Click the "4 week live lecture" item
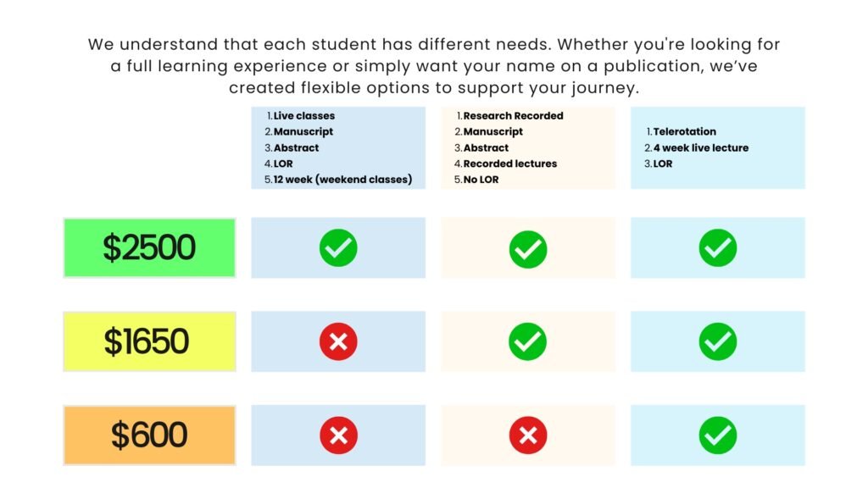The width and height of the screenshot is (868, 488). (x=700, y=148)
